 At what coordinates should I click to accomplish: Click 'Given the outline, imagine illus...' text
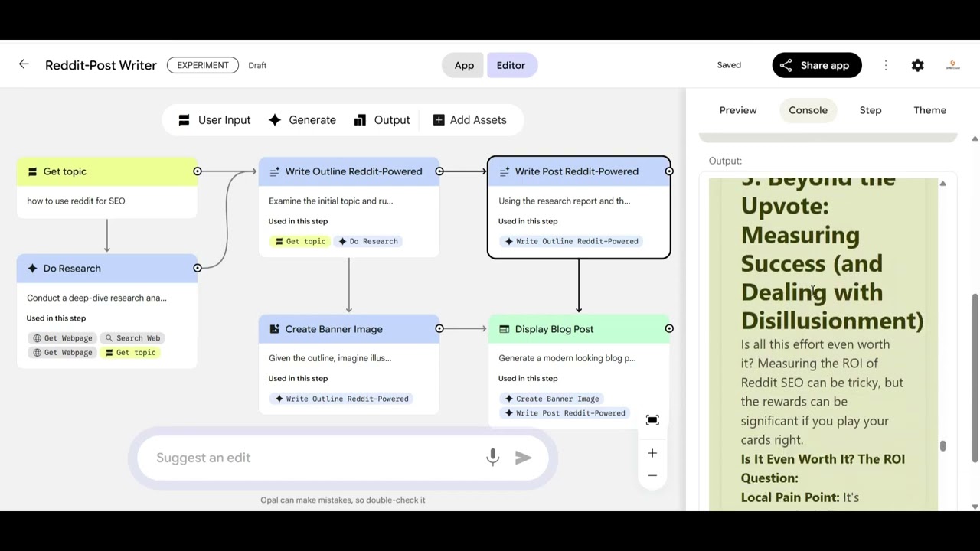tap(330, 357)
